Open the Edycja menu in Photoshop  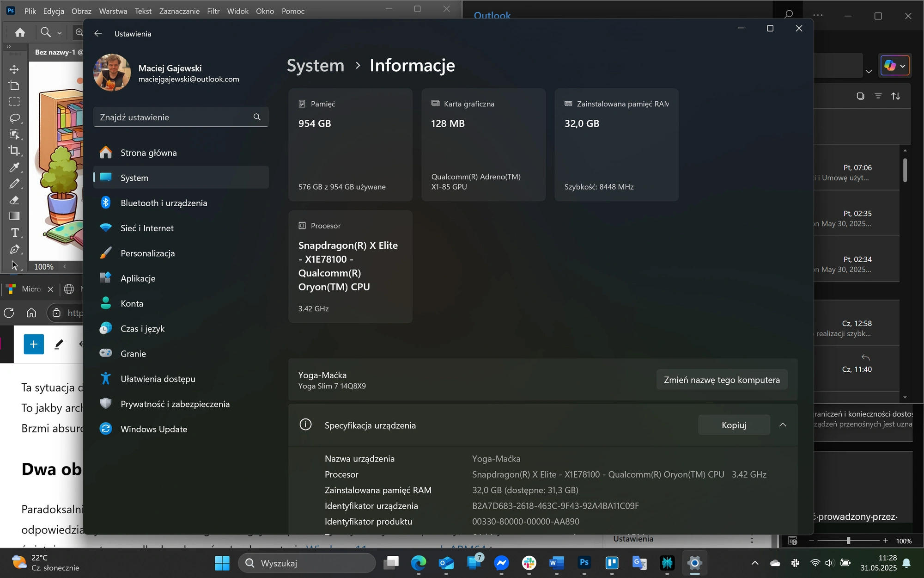[x=54, y=11]
